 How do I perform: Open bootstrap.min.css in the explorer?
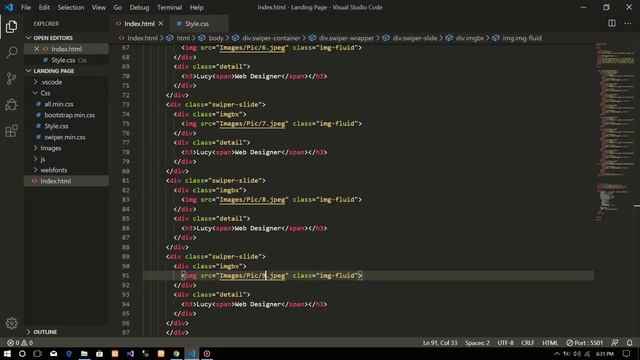pyautogui.click(x=69, y=115)
